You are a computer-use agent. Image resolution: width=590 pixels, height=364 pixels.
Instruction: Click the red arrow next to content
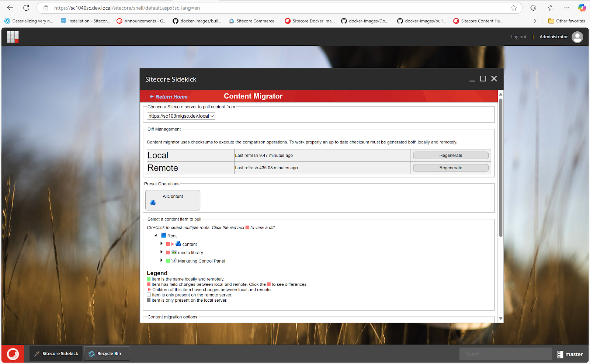click(x=172, y=244)
